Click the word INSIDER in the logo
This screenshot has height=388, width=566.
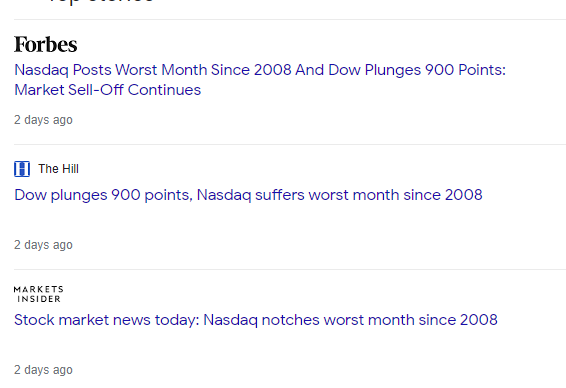click(x=39, y=299)
